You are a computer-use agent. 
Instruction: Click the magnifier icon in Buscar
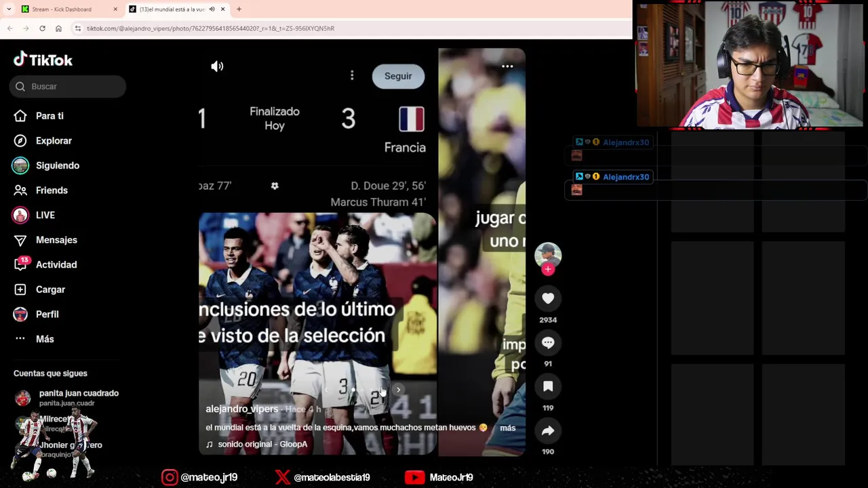(x=20, y=86)
